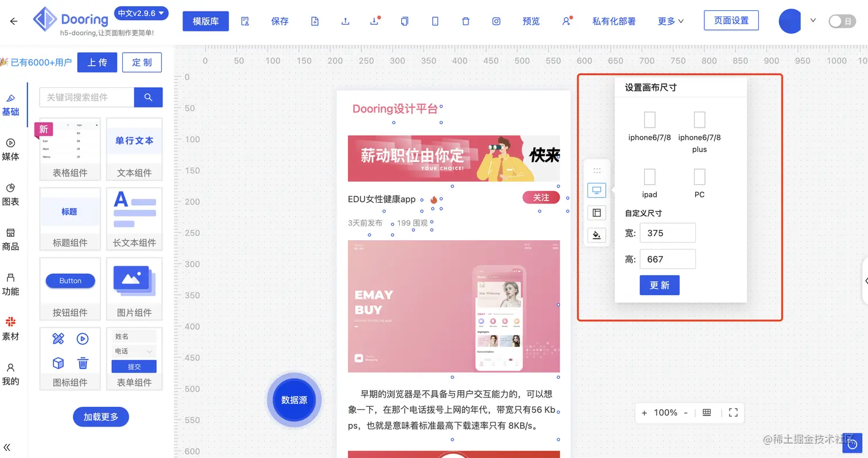Click the download icon with red dot
This screenshot has width=868, height=458.
[375, 21]
